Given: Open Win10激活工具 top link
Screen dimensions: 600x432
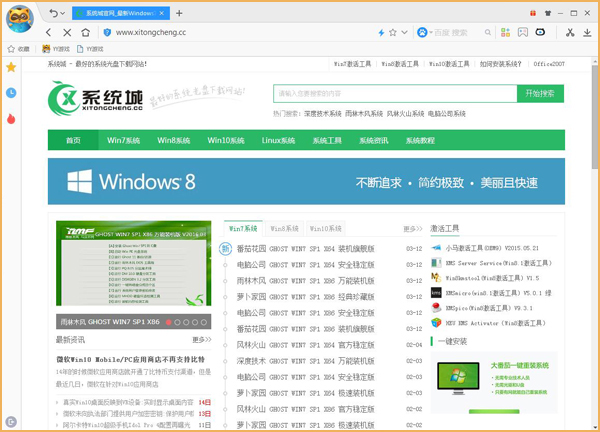Looking at the screenshot, I should click(x=449, y=64).
